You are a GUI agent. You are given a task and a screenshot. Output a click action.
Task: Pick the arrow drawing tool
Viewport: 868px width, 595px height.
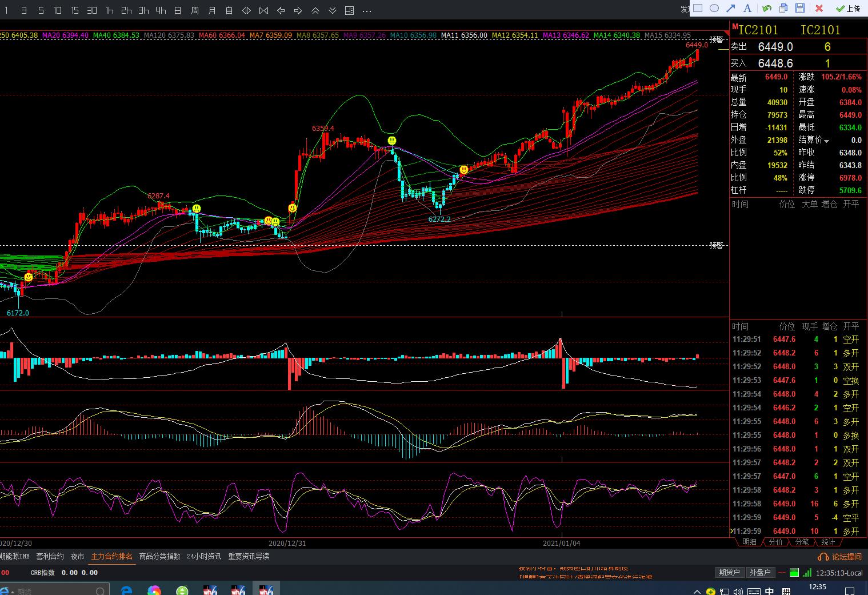pyautogui.click(x=731, y=8)
